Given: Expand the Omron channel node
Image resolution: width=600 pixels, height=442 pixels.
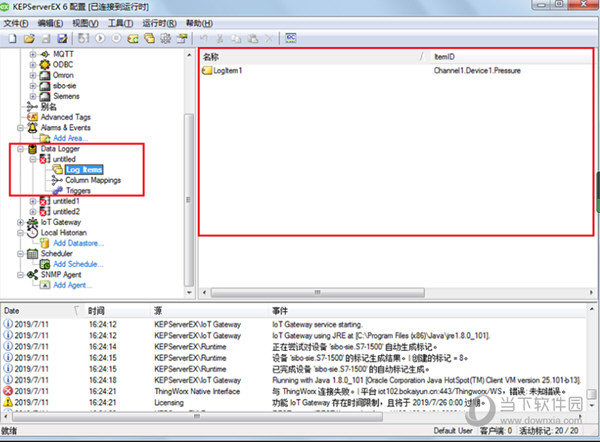Looking at the screenshot, I should click(x=33, y=75).
